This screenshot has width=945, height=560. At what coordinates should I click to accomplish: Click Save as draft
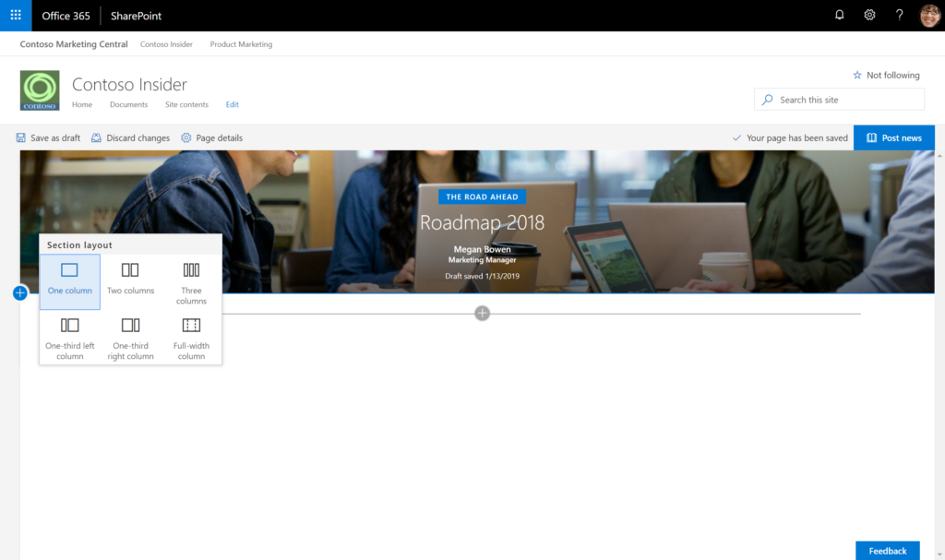click(48, 138)
